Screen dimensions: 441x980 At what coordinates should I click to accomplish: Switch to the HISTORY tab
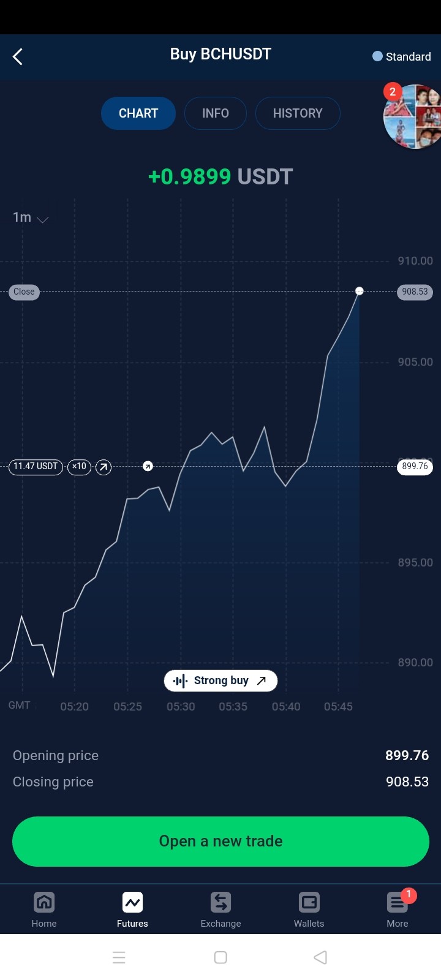click(x=298, y=113)
